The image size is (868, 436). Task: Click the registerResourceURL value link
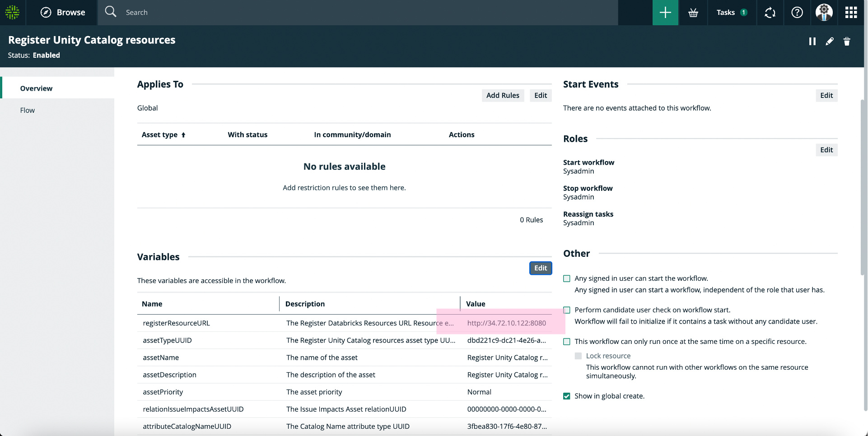(x=506, y=323)
